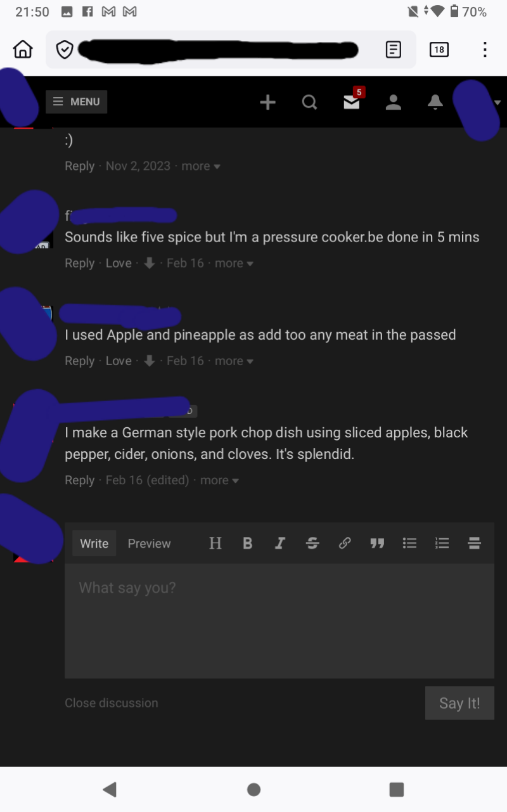Open search with the magnifier icon
507x812 pixels.
309,102
